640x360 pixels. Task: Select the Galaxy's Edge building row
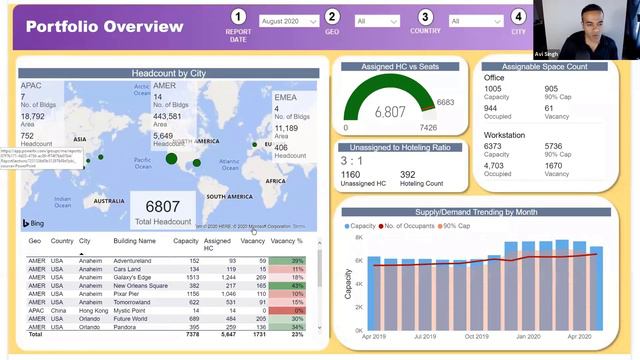(166, 277)
